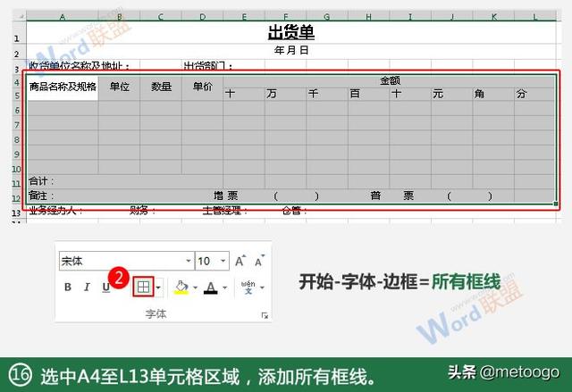
Task: Select cell 商品名称及规格
Action: pos(63,88)
